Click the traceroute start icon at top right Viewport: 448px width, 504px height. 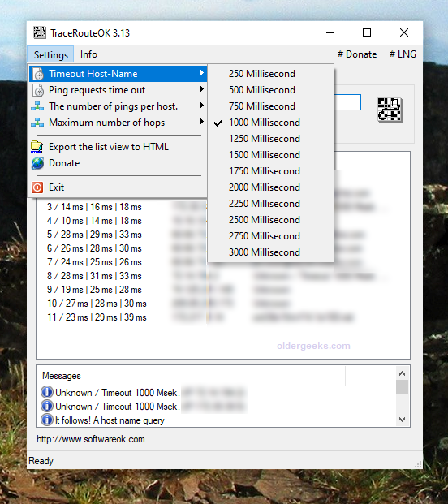[390, 110]
